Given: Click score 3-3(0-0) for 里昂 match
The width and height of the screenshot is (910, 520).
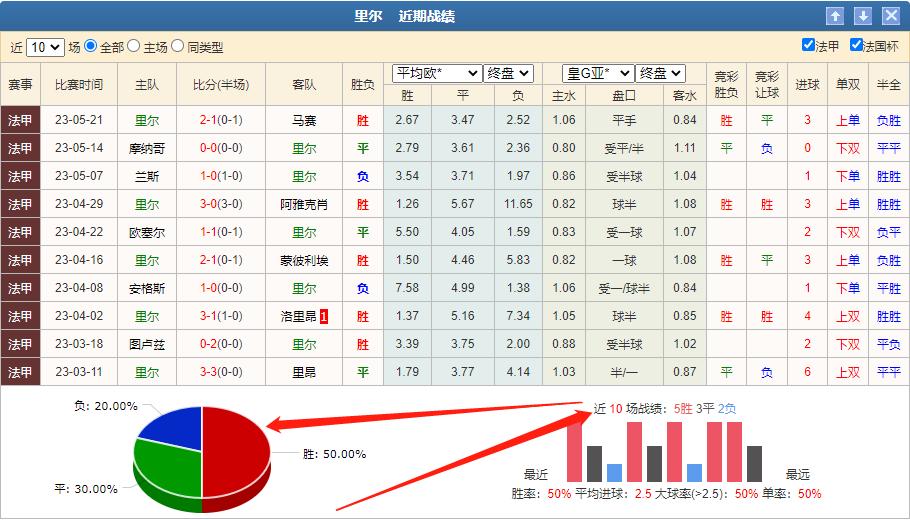Looking at the screenshot, I should tap(221, 371).
